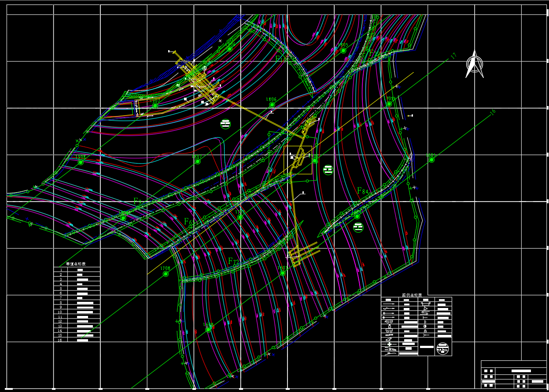549x392 pixels.
Task: Click section line label 17
Action: pyautogui.click(x=453, y=56)
